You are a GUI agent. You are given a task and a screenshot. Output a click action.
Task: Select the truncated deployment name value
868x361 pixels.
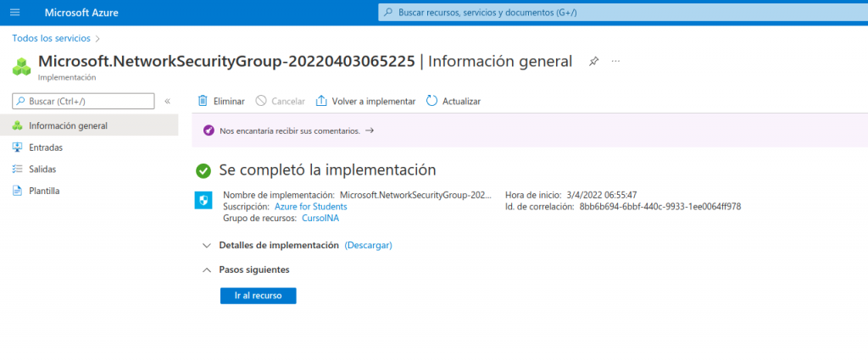(415, 195)
